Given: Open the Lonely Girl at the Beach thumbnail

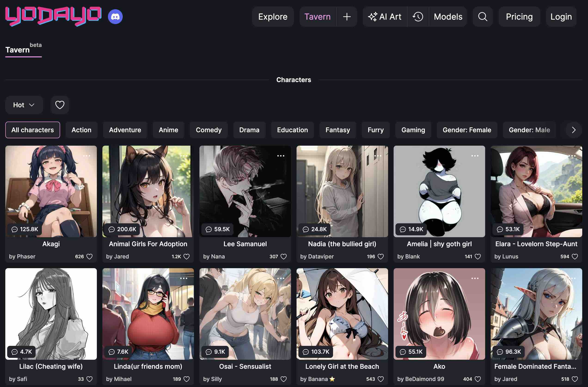Looking at the screenshot, I should coord(342,314).
